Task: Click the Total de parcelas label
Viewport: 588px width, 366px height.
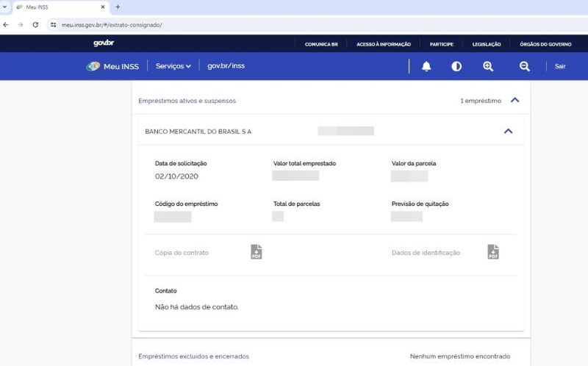Action: coord(297,204)
